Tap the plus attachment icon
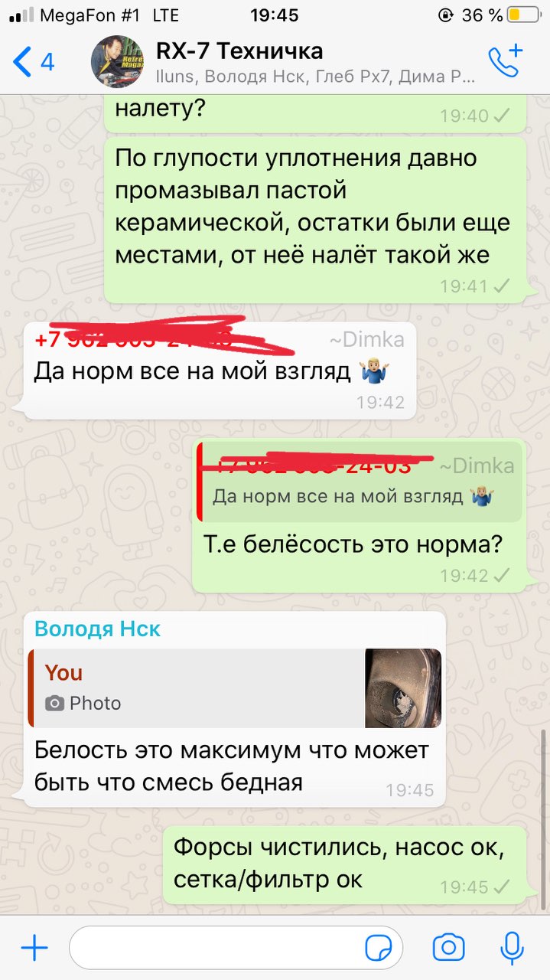The width and height of the screenshot is (550, 980). tap(34, 949)
